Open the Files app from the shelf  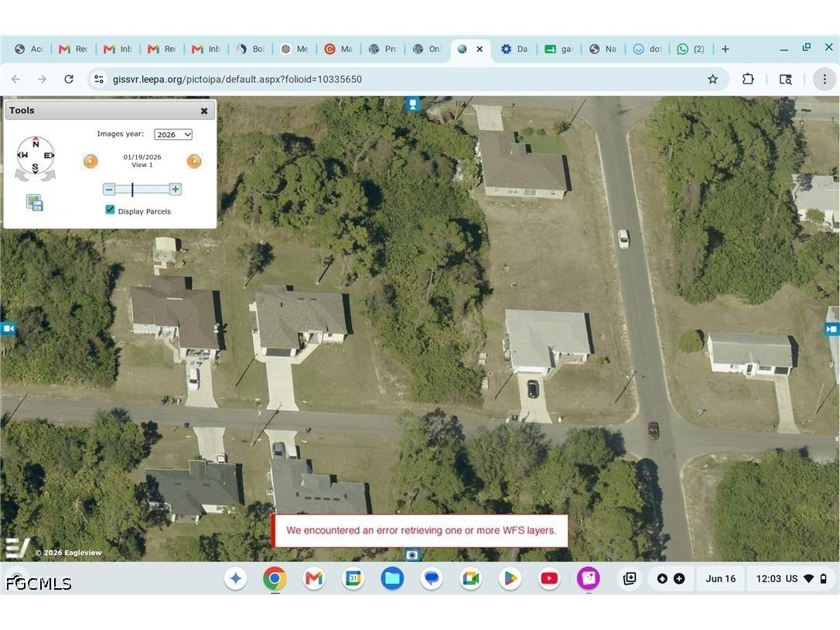tap(393, 578)
